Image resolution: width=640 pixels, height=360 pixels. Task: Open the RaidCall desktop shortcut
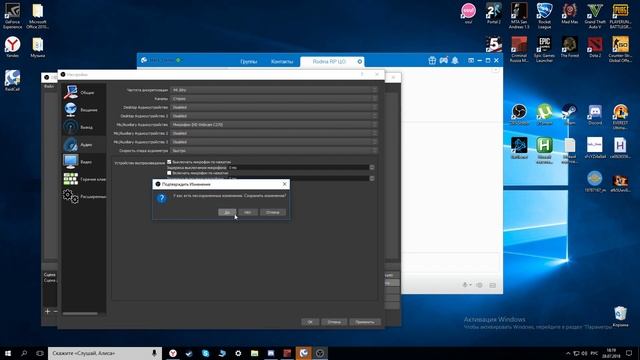(13, 80)
